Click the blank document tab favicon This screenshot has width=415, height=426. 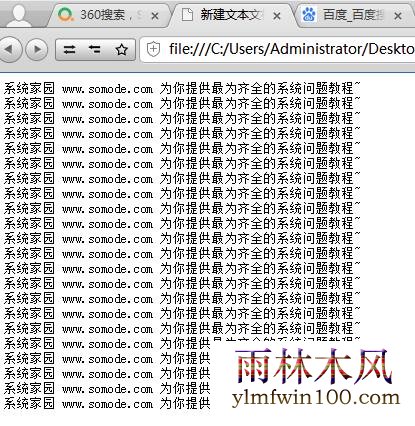click(x=188, y=15)
